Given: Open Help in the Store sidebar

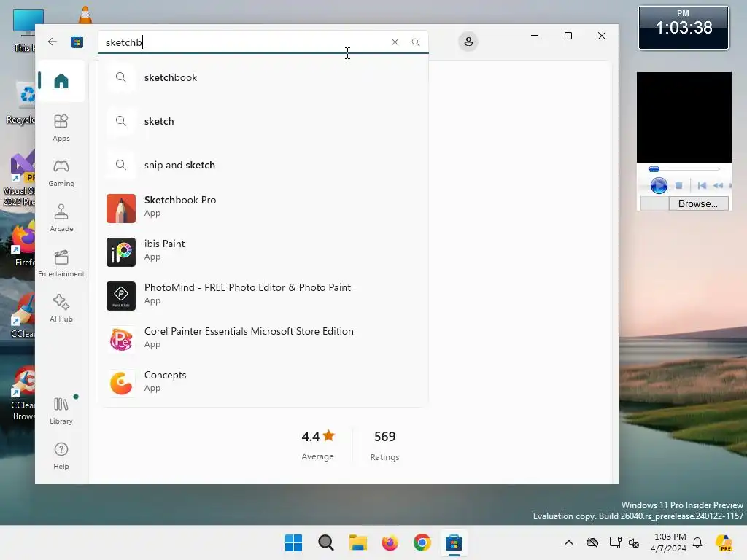Looking at the screenshot, I should pyautogui.click(x=61, y=456).
